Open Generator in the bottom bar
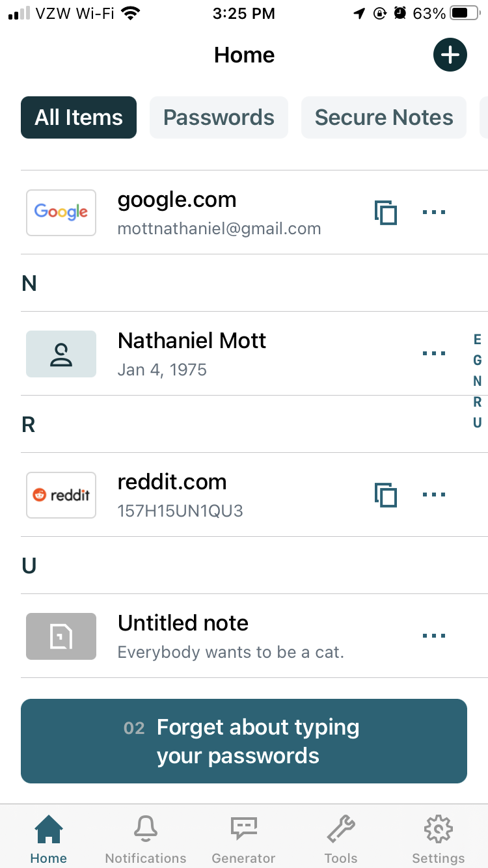Screen dimensions: 488x868 pyautogui.click(x=244, y=838)
